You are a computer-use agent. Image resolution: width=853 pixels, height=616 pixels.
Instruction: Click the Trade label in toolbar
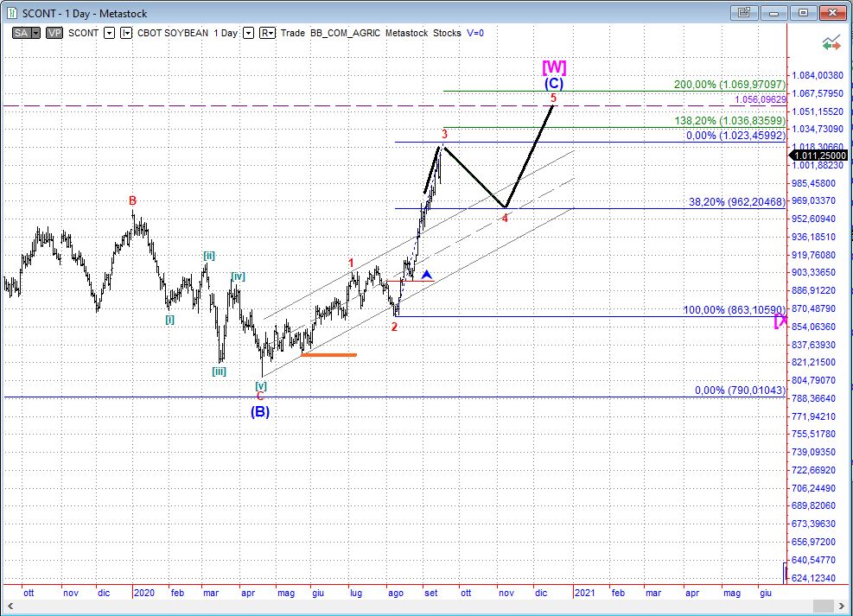[293, 33]
